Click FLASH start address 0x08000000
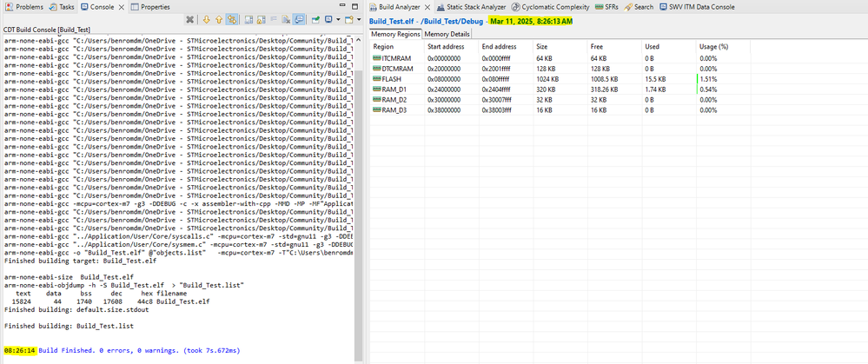 444,79
